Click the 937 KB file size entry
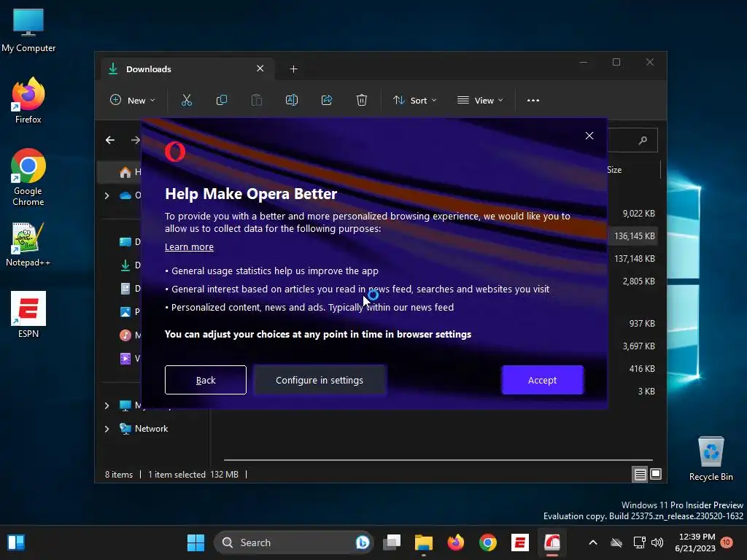Viewport: 747px width, 560px height. pyautogui.click(x=642, y=323)
